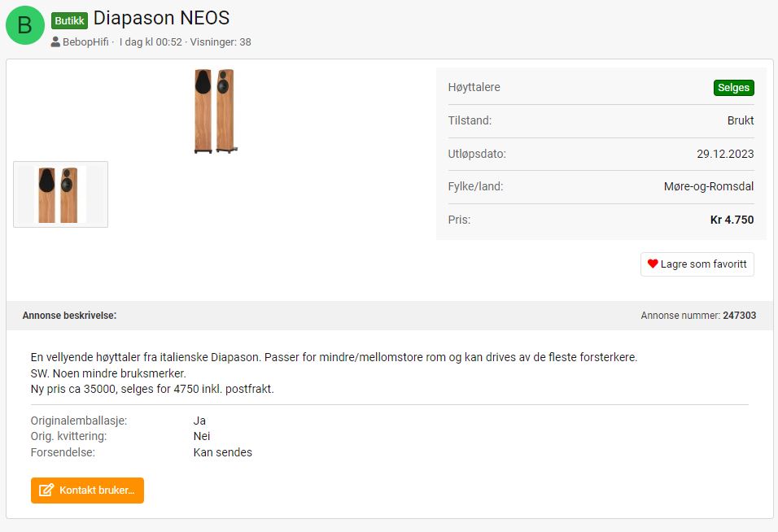This screenshot has height=532, width=778.
Task: Click the Kr 4.750 price value
Action: 732,220
